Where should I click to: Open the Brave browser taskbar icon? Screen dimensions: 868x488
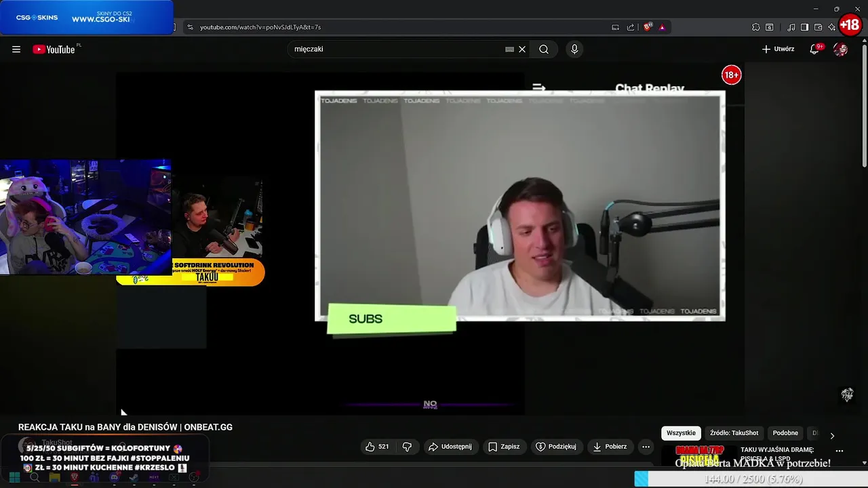tap(75, 478)
